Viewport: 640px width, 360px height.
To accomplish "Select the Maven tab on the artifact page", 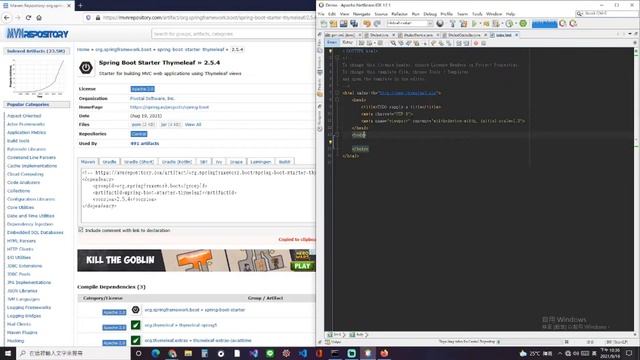I will point(88,162).
